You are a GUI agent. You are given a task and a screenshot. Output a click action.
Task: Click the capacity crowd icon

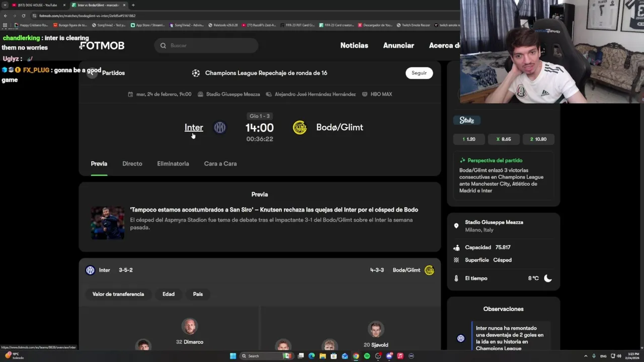(456, 247)
